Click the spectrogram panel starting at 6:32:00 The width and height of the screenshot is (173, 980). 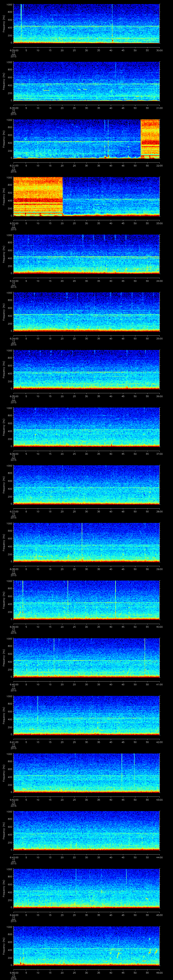86,197
